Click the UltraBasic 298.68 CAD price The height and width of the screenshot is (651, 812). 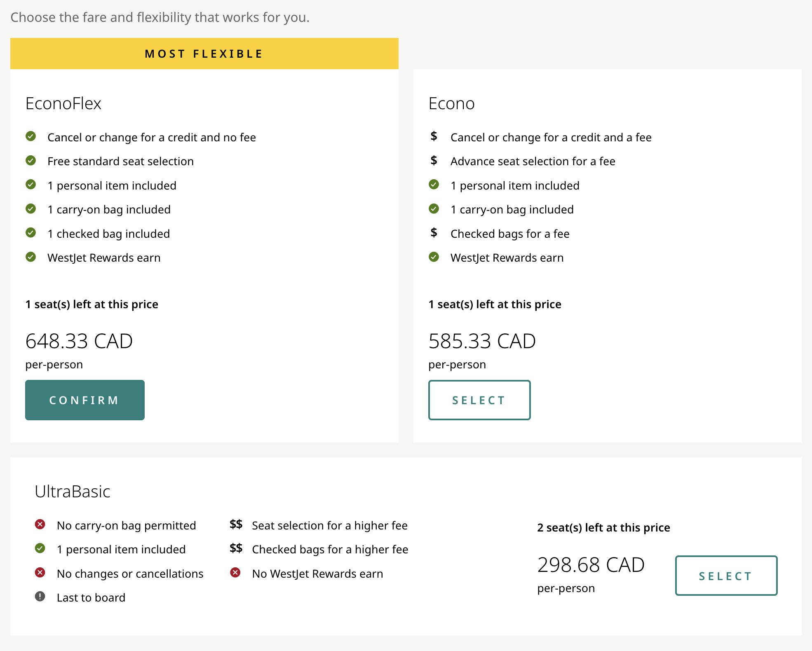(591, 565)
